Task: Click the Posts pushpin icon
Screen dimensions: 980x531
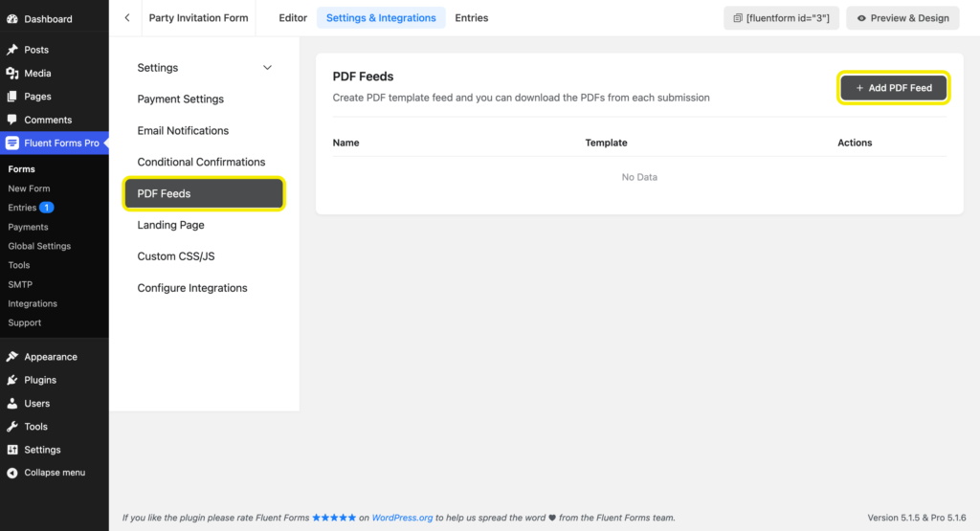Action: click(11, 50)
